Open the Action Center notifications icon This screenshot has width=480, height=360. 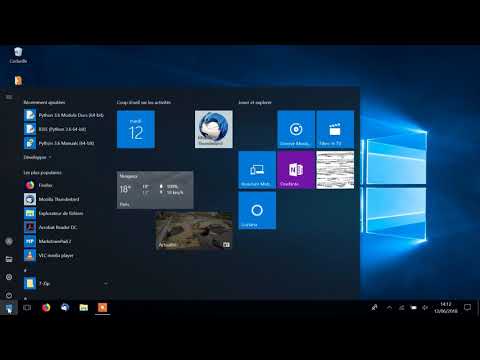click(x=467, y=308)
